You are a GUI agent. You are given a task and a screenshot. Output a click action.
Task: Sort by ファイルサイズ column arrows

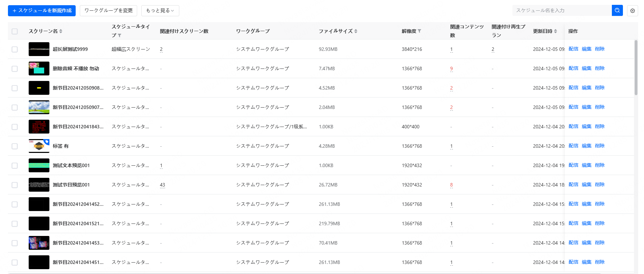(356, 31)
